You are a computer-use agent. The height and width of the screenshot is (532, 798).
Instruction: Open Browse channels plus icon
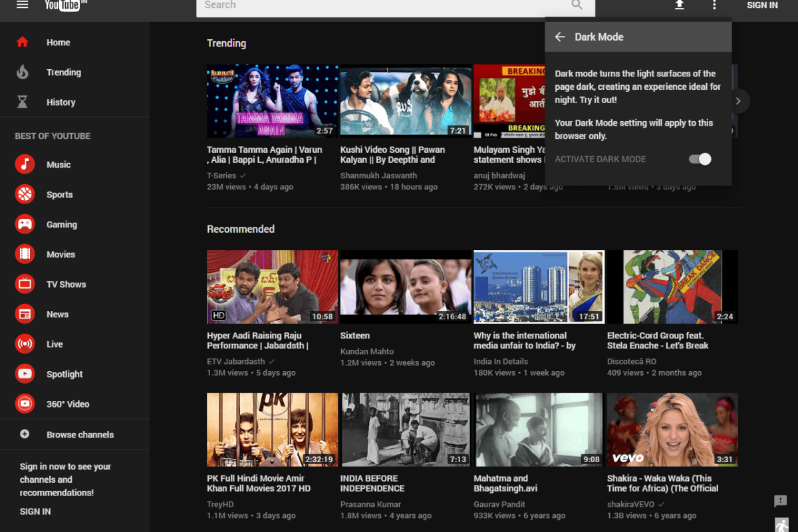click(x=25, y=434)
